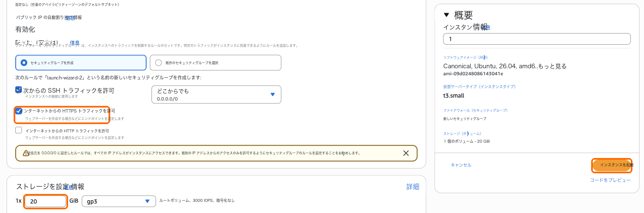
Task: Click '1 個のボリューム - 20 GiB' text
Action: tap(466, 141)
